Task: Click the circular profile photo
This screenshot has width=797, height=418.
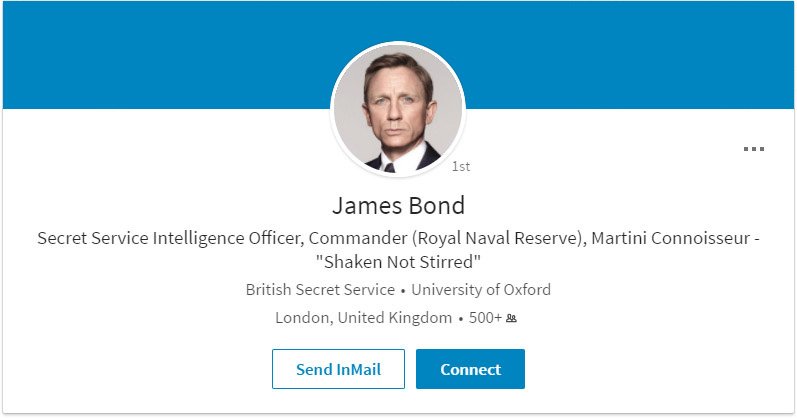Action: pos(398,110)
